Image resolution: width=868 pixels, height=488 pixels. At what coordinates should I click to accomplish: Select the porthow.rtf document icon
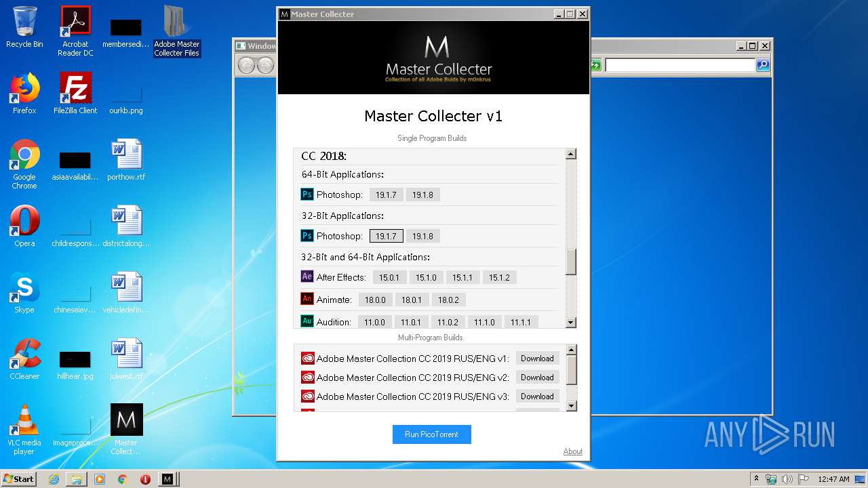click(126, 159)
